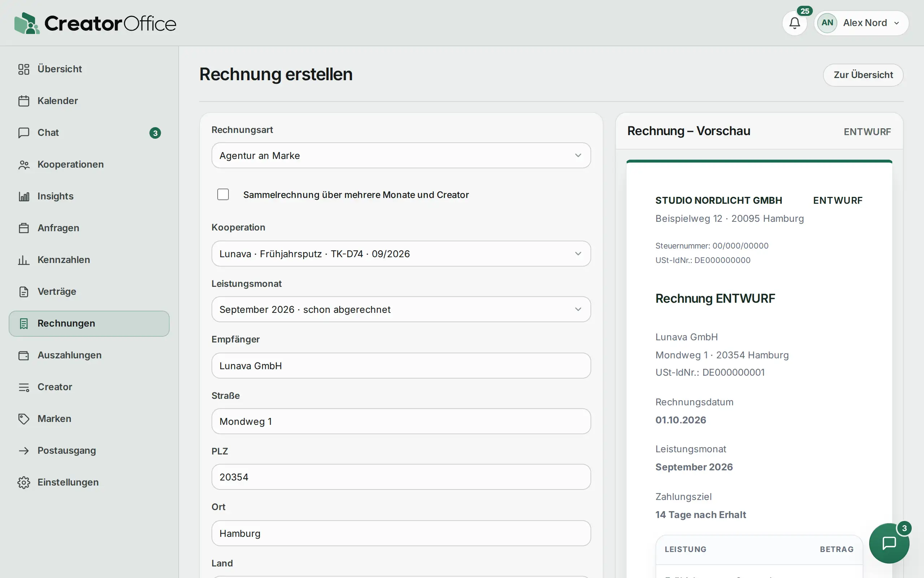This screenshot has height=578, width=924.
Task: Click September 2026 in the preview
Action: tap(694, 467)
